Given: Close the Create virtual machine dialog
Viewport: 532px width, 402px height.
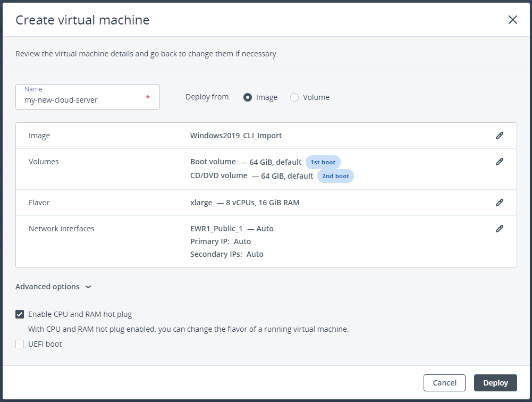Looking at the screenshot, I should pos(512,20).
